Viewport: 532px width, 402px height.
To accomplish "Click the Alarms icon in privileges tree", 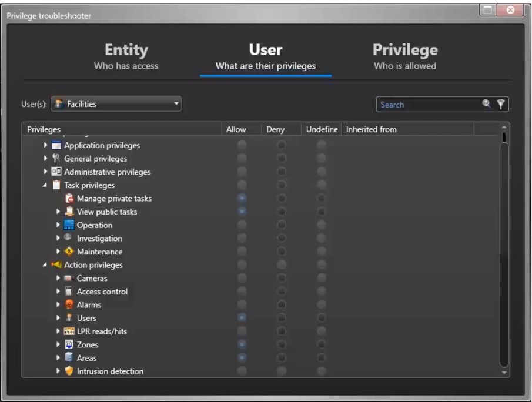I will [69, 304].
